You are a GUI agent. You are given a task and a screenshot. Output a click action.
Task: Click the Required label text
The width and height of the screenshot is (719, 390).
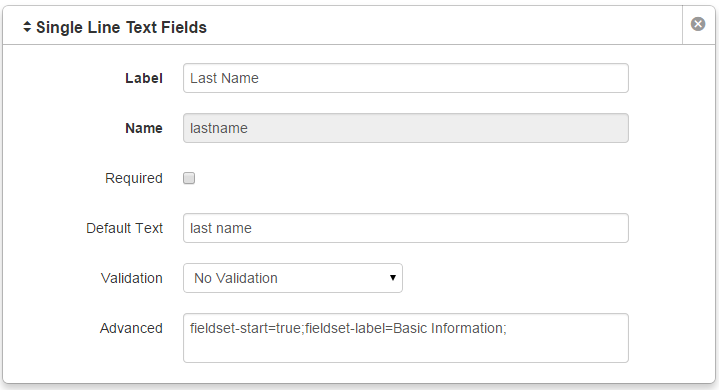pyautogui.click(x=134, y=178)
